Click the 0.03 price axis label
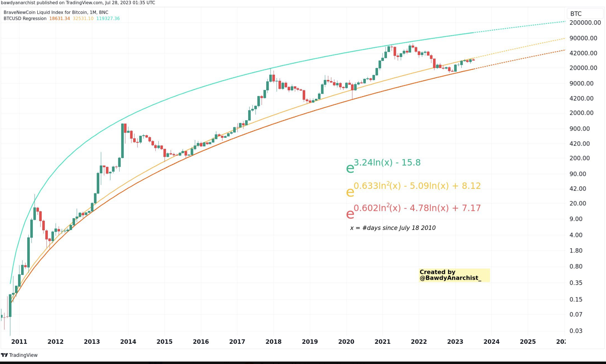Image resolution: width=606 pixels, height=364 pixels. coord(576,331)
